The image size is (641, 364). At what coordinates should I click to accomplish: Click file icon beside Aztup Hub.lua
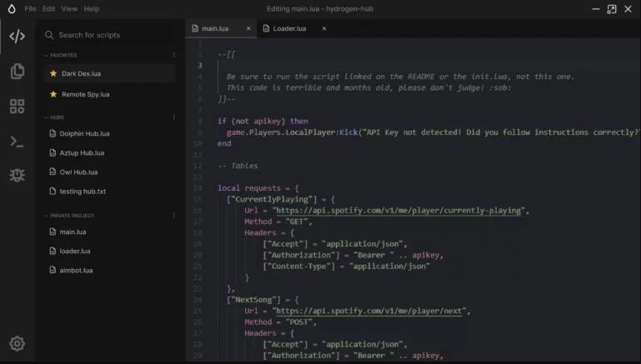click(x=53, y=152)
